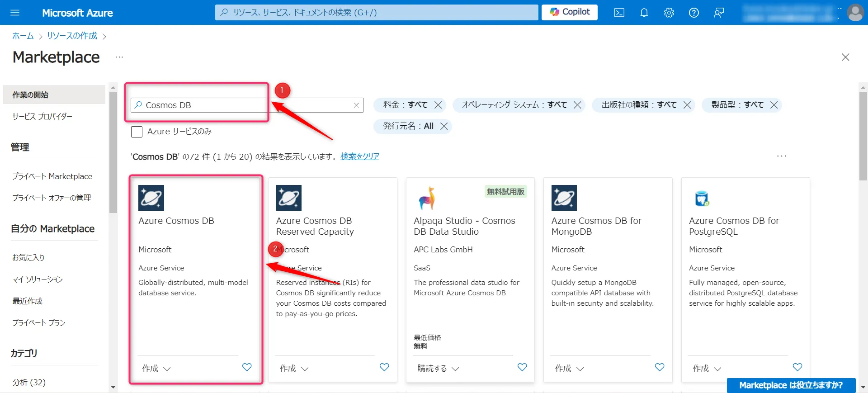Screen dimensions: 868x393
Task: Click the Reserved Capacity card icon
Action: pos(289,198)
